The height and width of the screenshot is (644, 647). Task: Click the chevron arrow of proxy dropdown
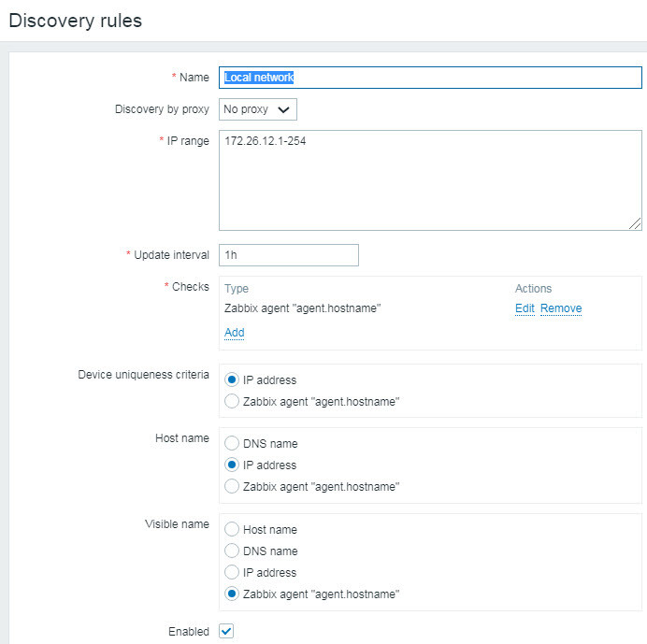(x=284, y=109)
